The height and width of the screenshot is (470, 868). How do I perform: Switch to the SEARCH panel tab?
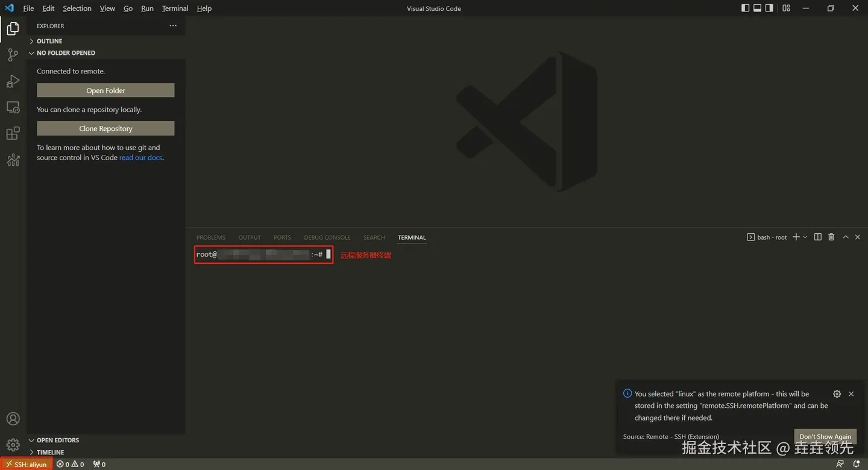[374, 237]
